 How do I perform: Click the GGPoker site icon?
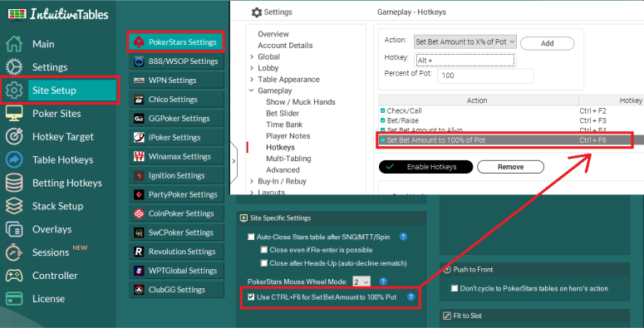tap(139, 118)
